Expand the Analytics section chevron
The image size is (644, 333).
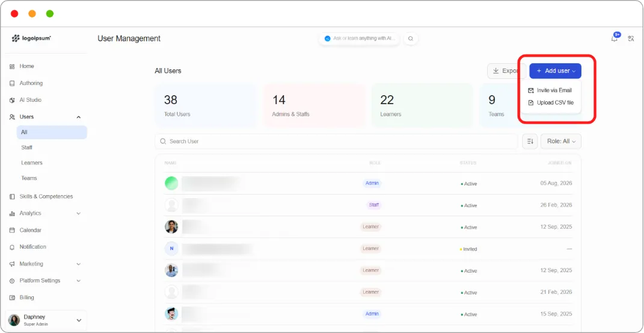point(78,213)
